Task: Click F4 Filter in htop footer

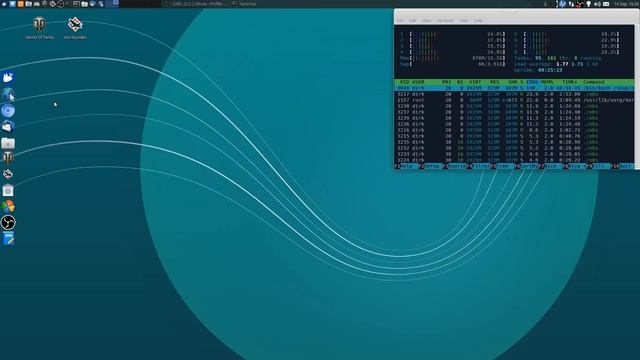Action: 479,166
